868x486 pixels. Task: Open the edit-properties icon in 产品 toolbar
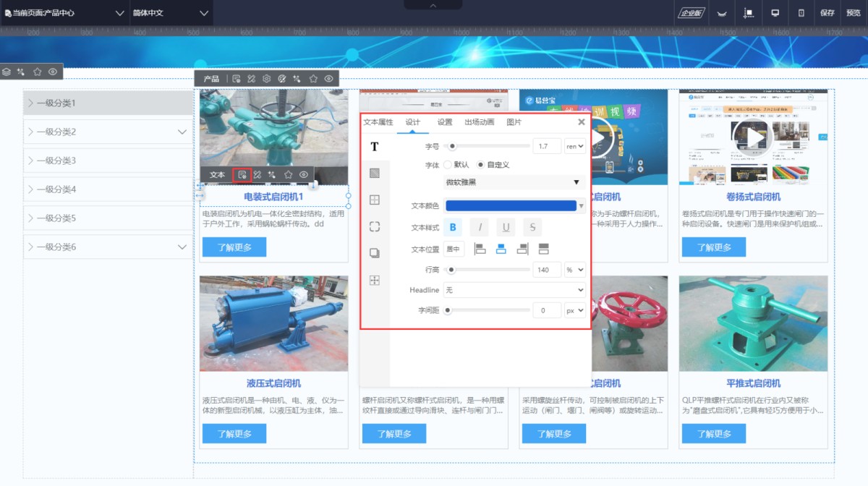236,78
